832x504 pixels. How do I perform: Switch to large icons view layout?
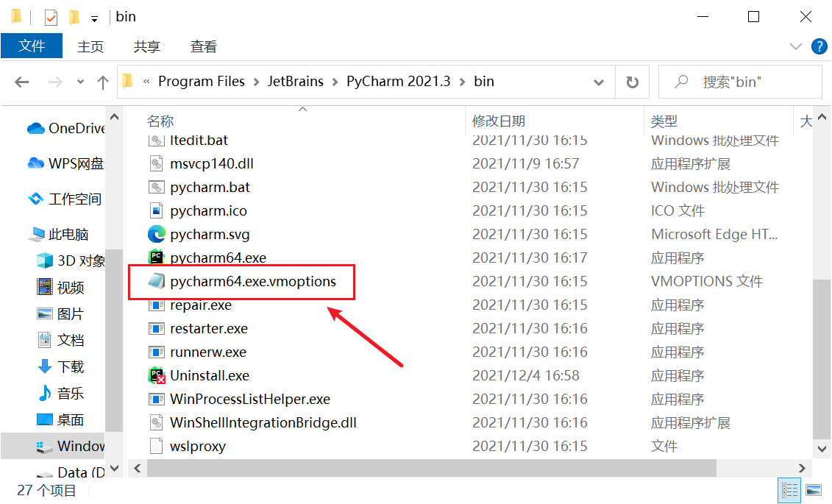[x=814, y=490]
